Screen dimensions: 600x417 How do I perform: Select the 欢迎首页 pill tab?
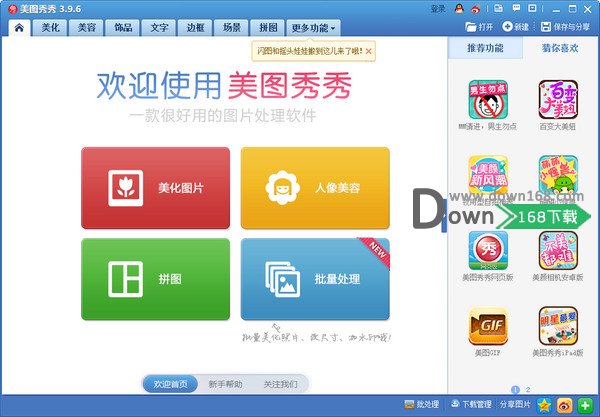(x=171, y=384)
